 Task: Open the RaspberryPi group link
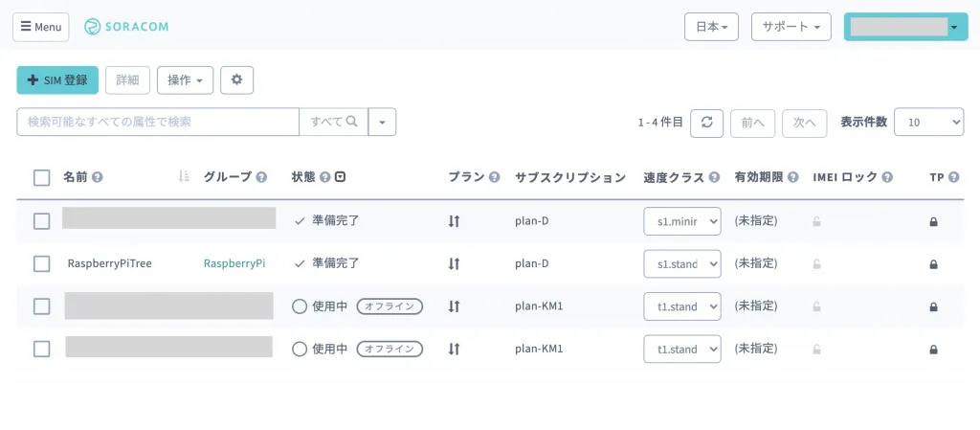point(234,263)
